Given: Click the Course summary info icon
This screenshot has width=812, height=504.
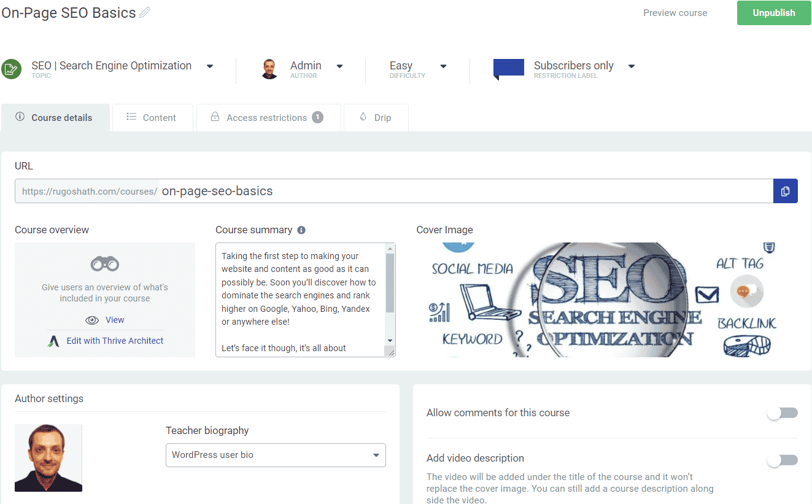Looking at the screenshot, I should [301, 230].
